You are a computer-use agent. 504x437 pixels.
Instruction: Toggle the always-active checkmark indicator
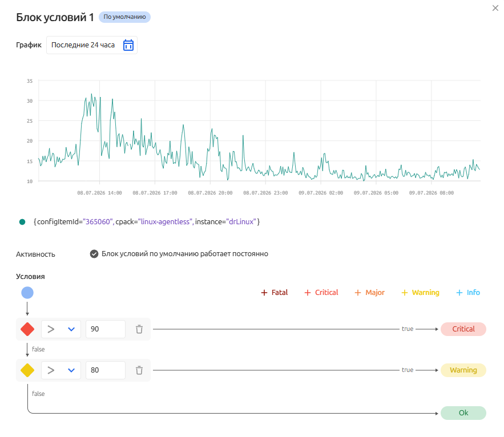[94, 254]
